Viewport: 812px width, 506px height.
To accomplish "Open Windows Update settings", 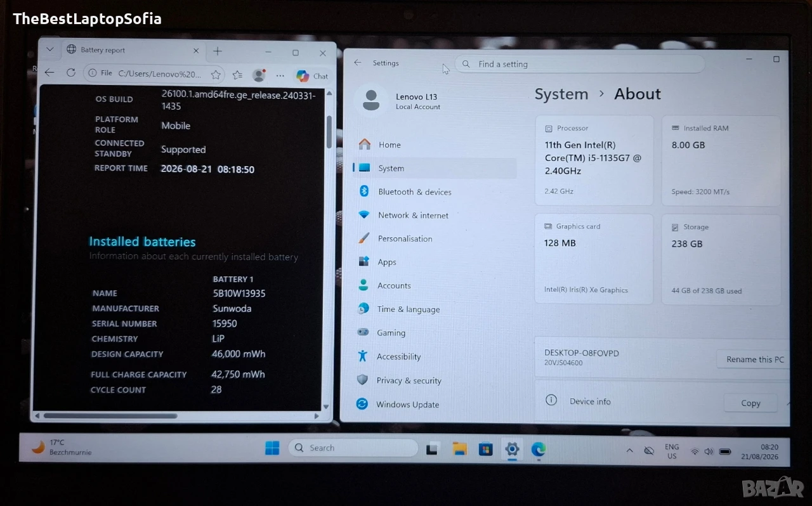I will (x=435, y=405).
